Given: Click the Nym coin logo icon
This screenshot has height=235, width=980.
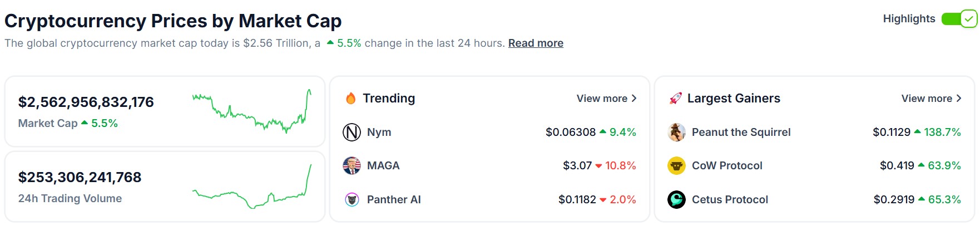Looking at the screenshot, I should pyautogui.click(x=352, y=132).
